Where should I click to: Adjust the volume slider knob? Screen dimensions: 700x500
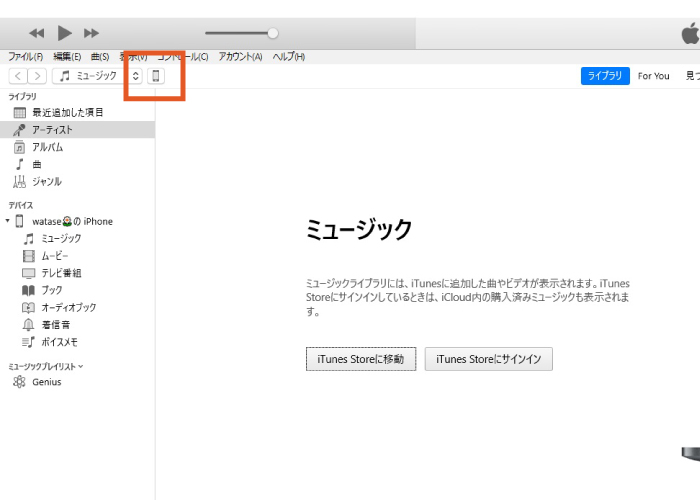coord(273,33)
